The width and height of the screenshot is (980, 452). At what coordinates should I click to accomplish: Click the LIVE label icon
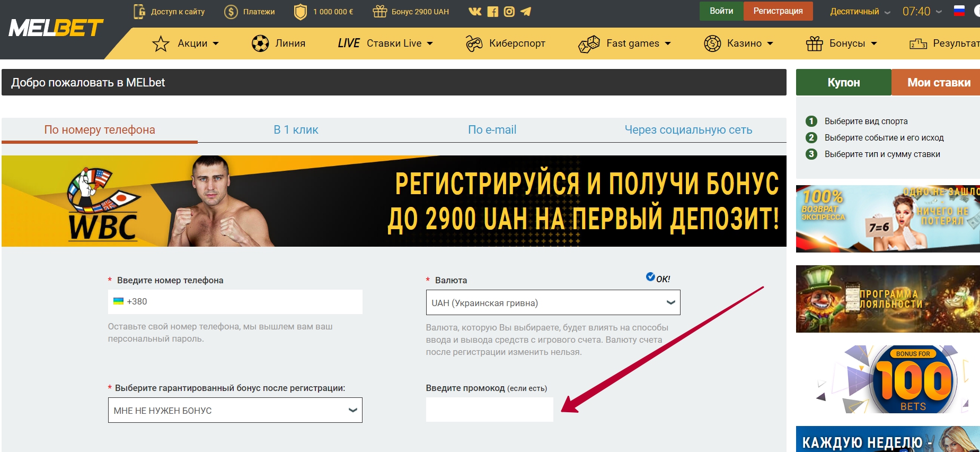(349, 44)
